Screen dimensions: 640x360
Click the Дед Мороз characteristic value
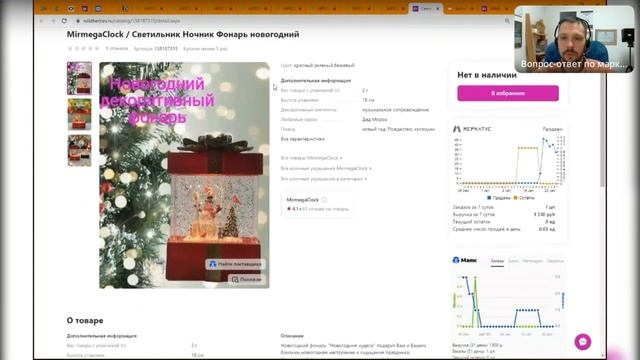click(x=374, y=120)
